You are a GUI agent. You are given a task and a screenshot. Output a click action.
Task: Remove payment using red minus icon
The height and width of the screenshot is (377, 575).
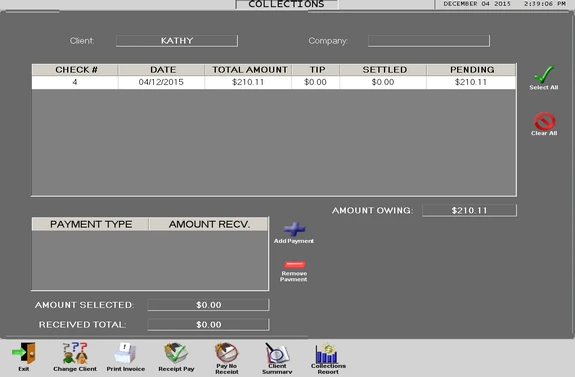294,265
